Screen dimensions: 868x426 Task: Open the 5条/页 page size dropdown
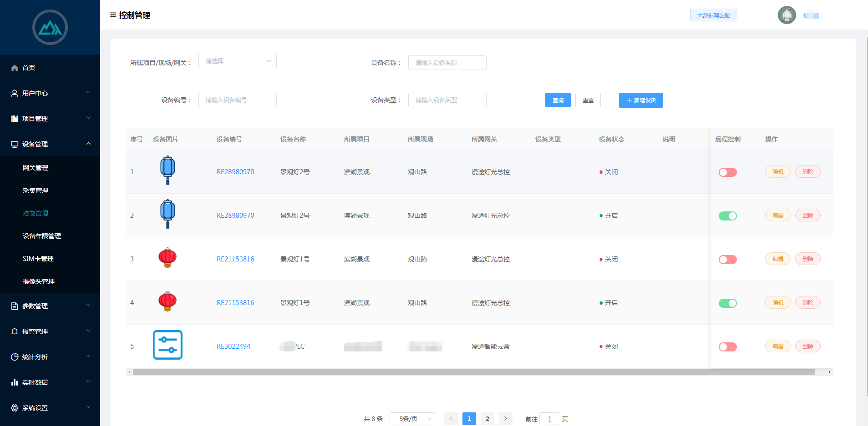click(412, 419)
